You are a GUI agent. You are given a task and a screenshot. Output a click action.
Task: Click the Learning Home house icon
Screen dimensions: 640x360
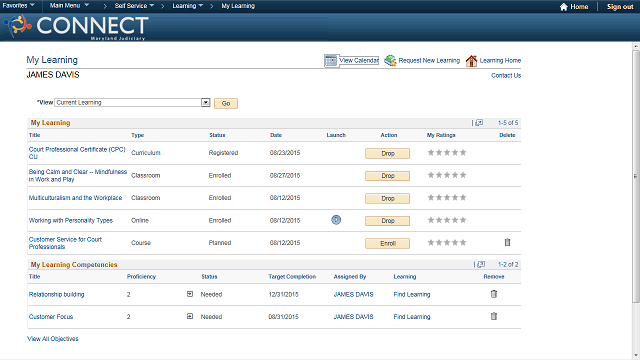tap(471, 60)
